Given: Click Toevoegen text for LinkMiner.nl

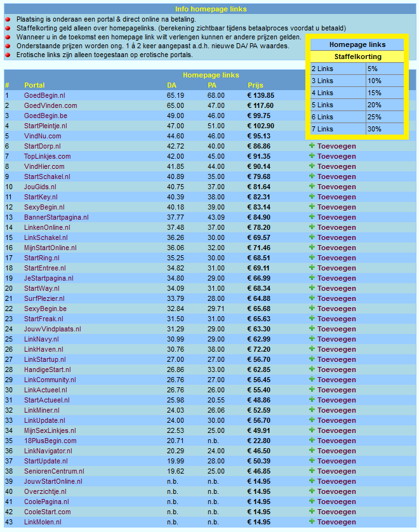Looking at the screenshot, I should click(x=336, y=410).
